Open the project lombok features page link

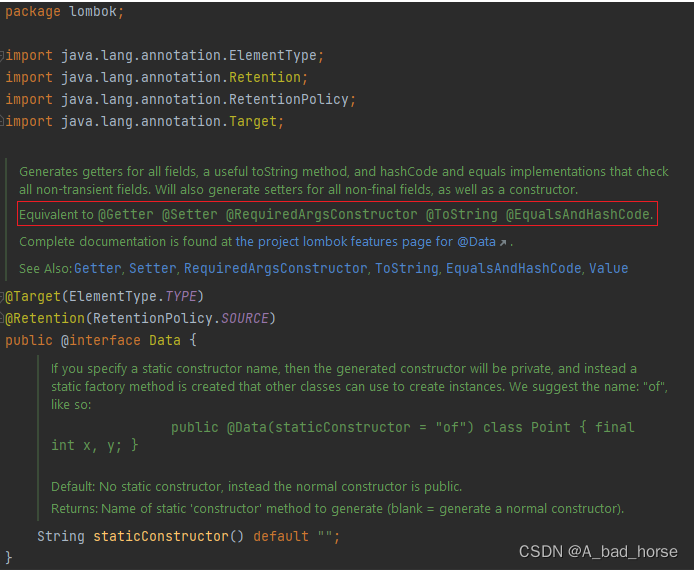point(366,242)
